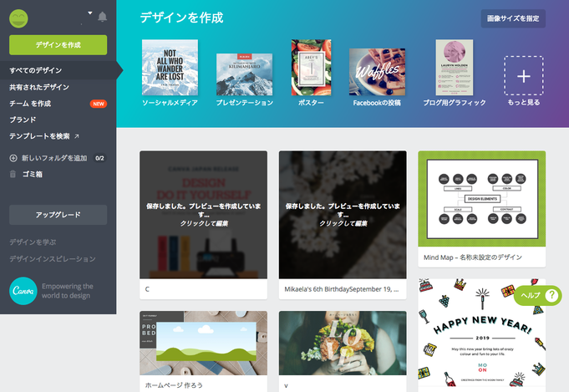Click the green デザインを作成 button
Viewport: 569px width, 392px height.
coord(58,45)
